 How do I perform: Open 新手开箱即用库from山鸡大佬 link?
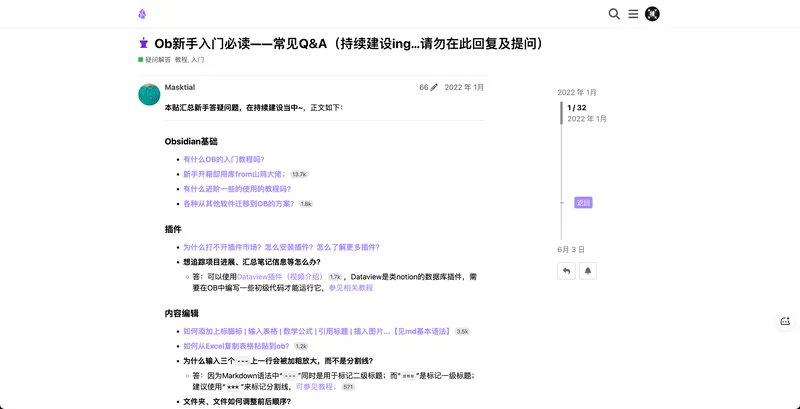point(234,174)
